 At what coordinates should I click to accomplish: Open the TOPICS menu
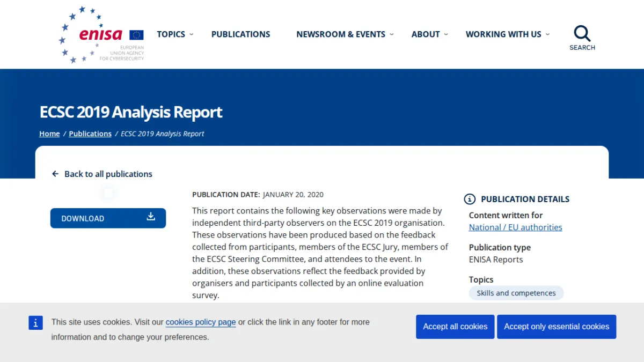[x=171, y=34]
